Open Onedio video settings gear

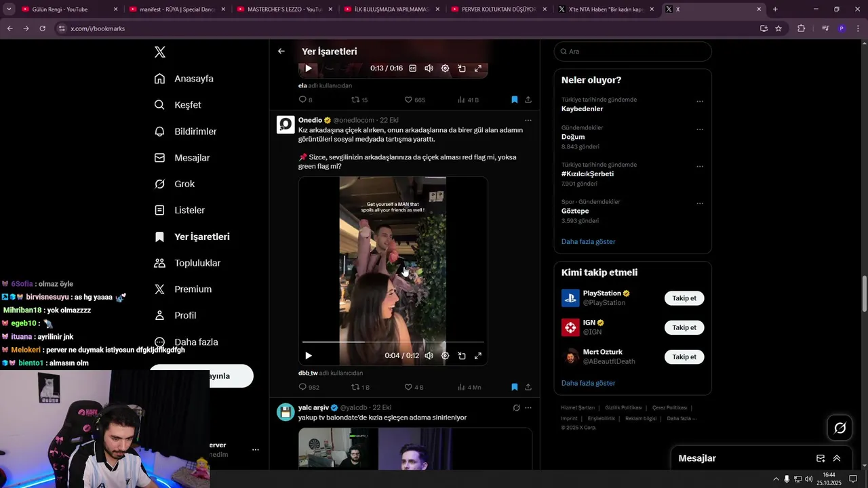tap(446, 356)
